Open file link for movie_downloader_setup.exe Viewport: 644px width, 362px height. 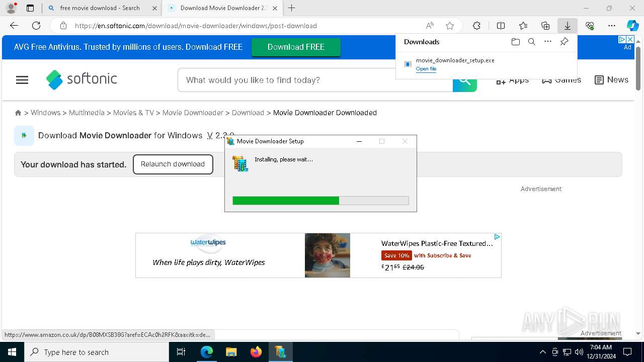(x=426, y=69)
